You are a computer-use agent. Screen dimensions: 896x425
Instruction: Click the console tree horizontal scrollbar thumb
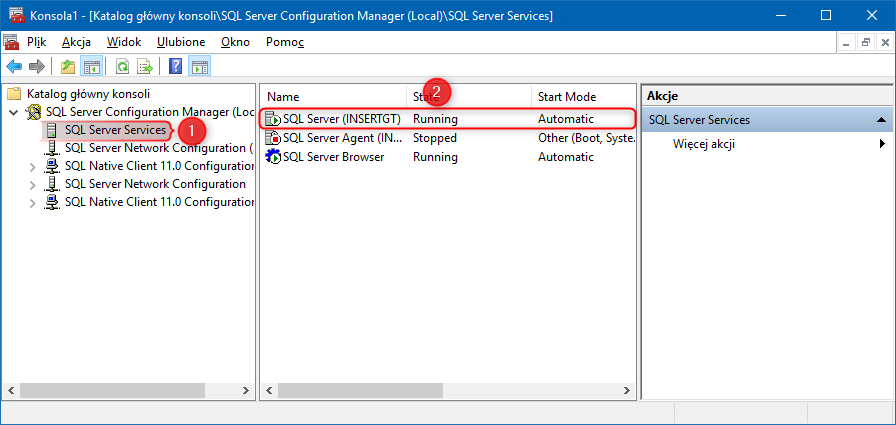pos(111,390)
